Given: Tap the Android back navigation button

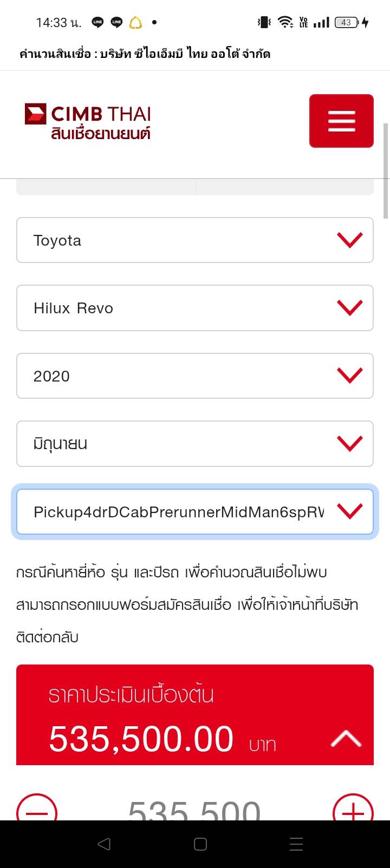Looking at the screenshot, I should pos(104,844).
